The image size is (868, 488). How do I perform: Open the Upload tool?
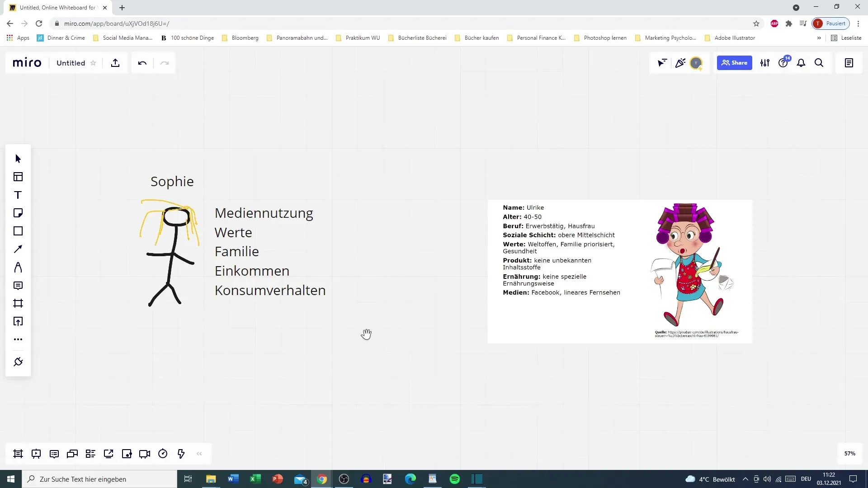18,321
